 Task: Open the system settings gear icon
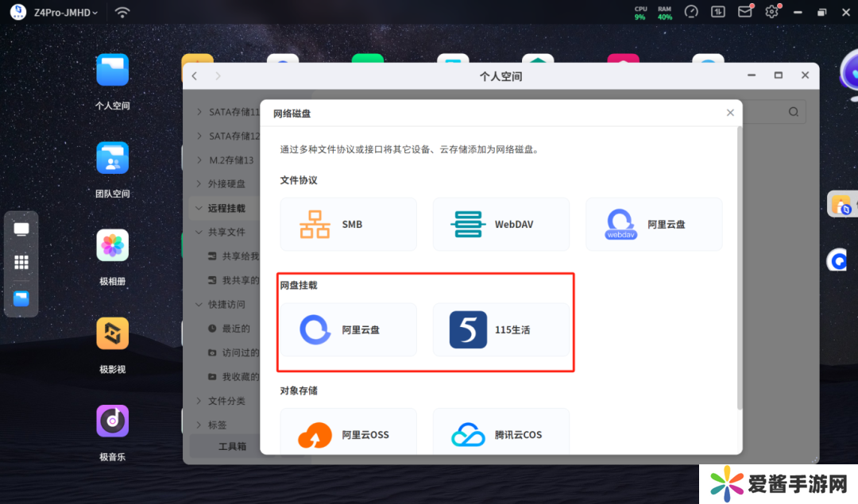tap(771, 12)
